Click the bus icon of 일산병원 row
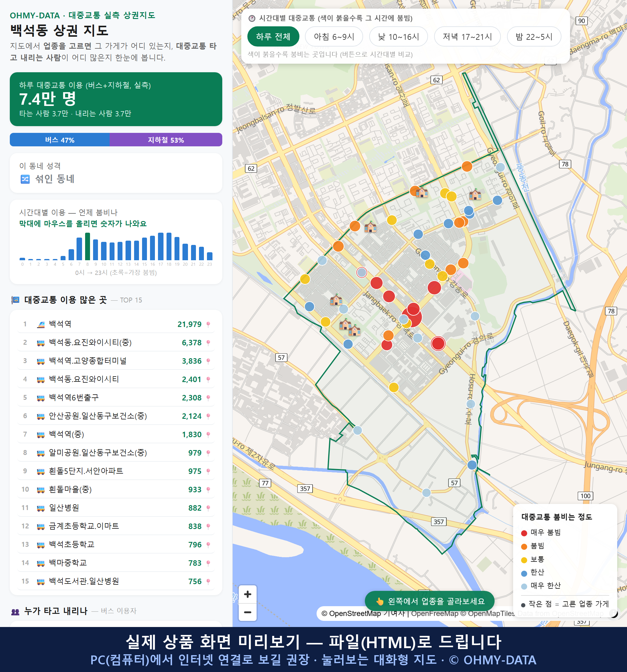This screenshot has height=672, width=627. 41,508
